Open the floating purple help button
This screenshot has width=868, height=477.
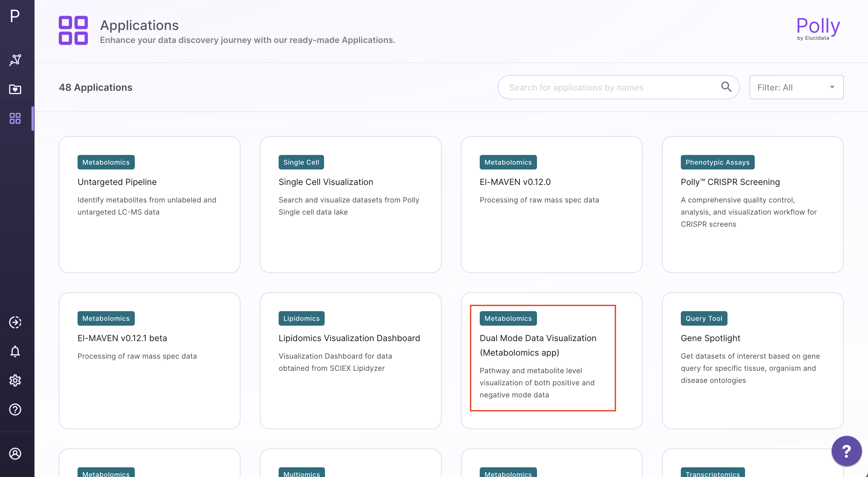click(x=846, y=451)
